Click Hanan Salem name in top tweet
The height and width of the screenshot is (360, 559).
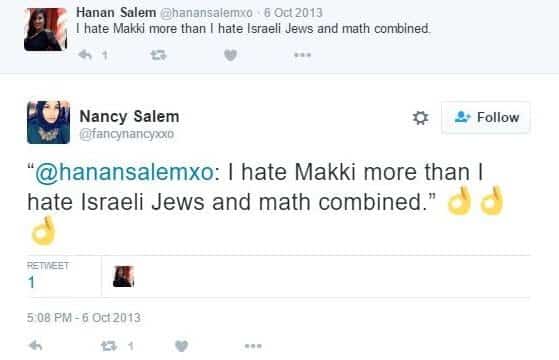(116, 12)
